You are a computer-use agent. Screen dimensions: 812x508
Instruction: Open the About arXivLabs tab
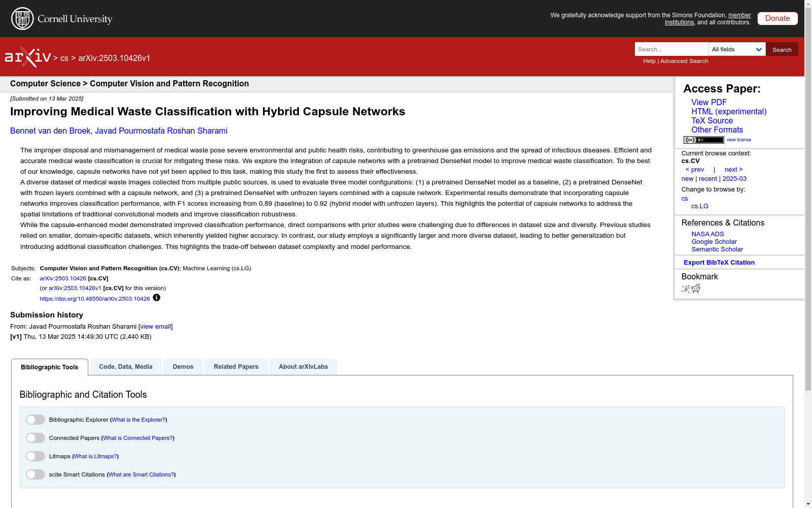303,367
